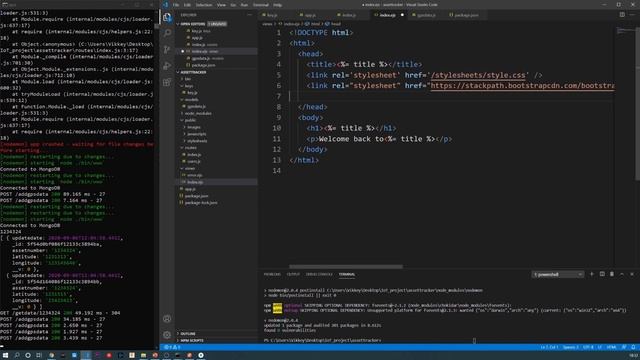Expand the images folder
This screenshot has width=640, height=360.
[x=193, y=127]
